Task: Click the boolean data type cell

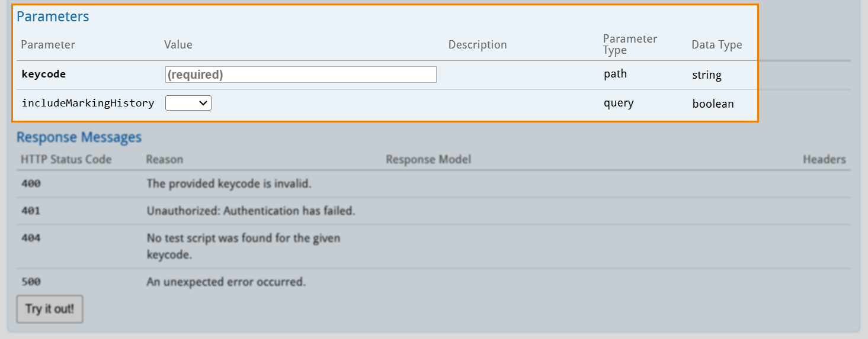Action: 713,104
